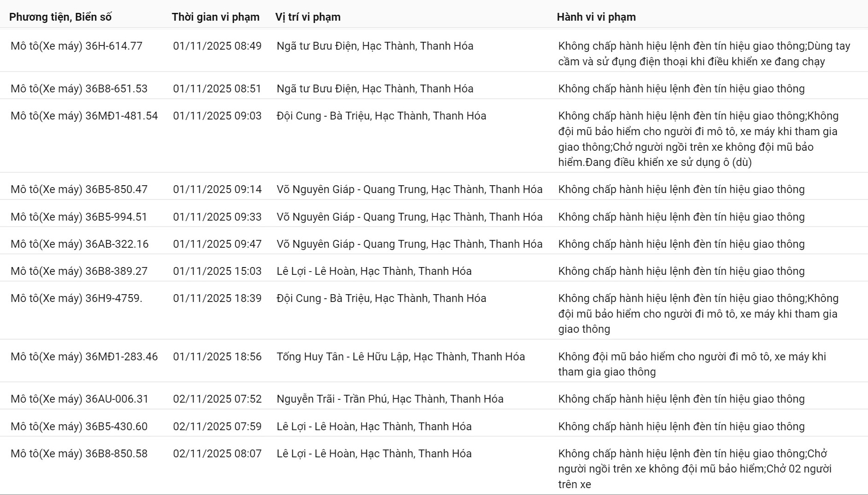Select location 'Tống Huy Tân - Lê Hữu Lập'

point(400,357)
